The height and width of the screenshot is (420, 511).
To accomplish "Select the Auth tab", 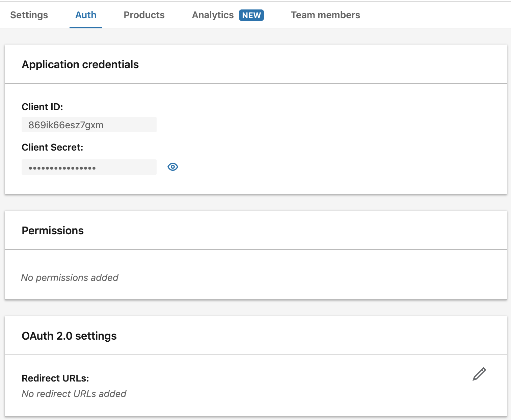I will point(85,15).
